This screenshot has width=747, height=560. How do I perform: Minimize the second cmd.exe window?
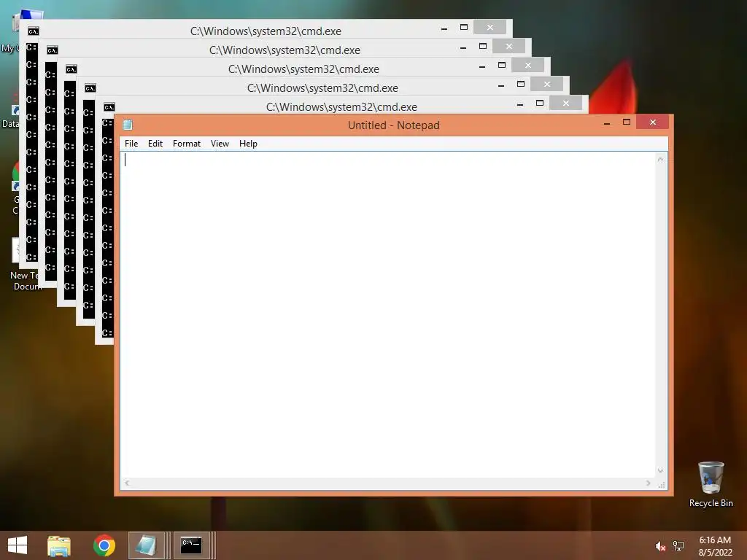point(463,47)
